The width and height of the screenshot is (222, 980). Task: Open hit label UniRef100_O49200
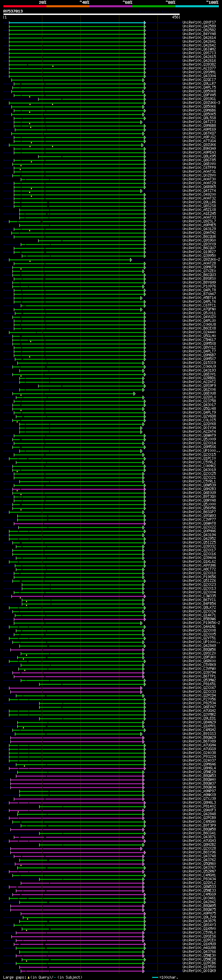coord(199,194)
